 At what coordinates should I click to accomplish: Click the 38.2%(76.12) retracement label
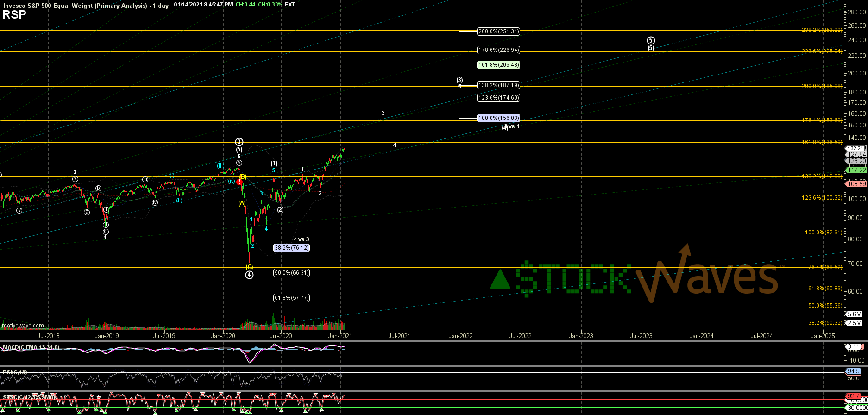pos(291,248)
